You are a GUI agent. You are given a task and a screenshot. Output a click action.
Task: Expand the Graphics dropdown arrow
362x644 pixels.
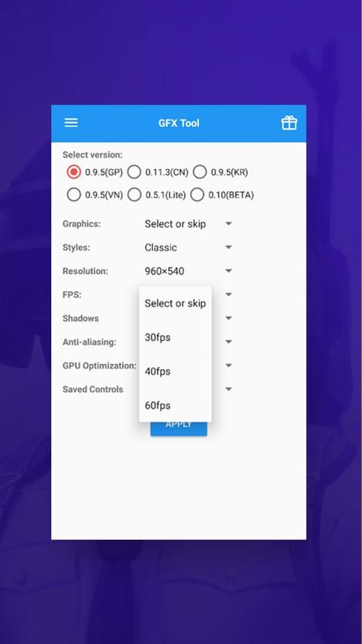coord(229,223)
